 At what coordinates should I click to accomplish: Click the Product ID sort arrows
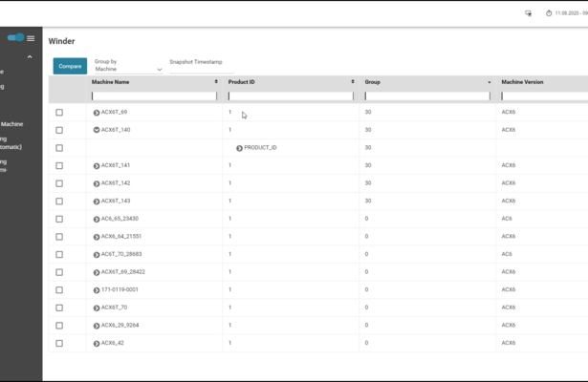(x=353, y=82)
